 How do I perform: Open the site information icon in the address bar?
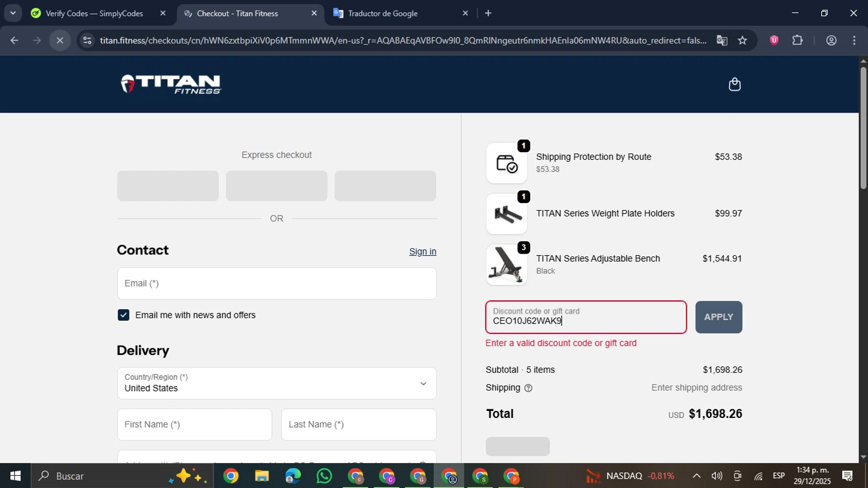87,41
